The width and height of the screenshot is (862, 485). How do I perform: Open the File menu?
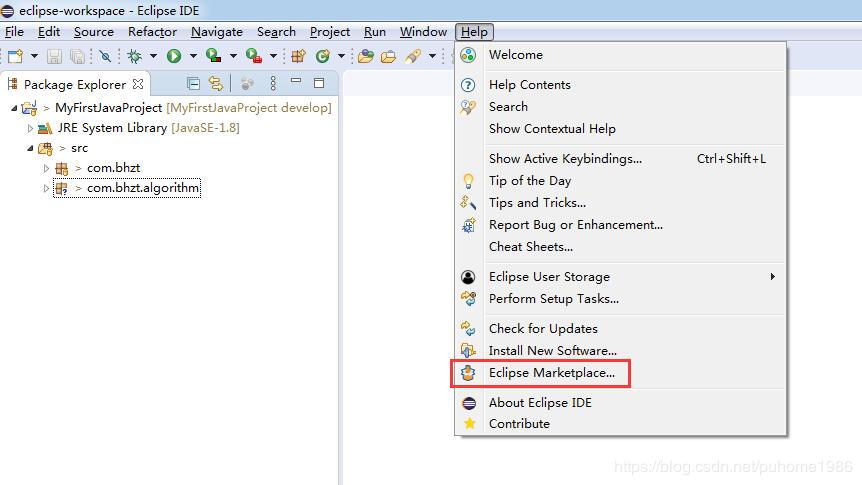[x=14, y=32]
